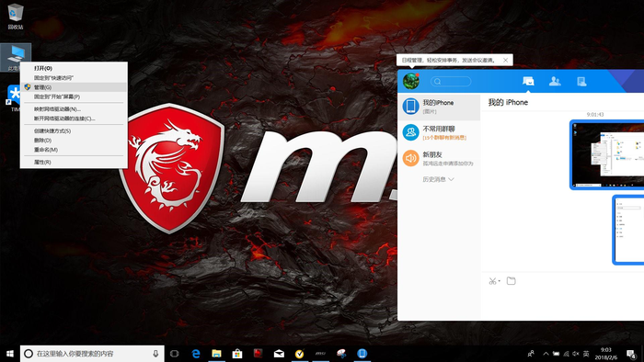Close the schedule management tooltip
Screen dimensions: 644x362
506,61
